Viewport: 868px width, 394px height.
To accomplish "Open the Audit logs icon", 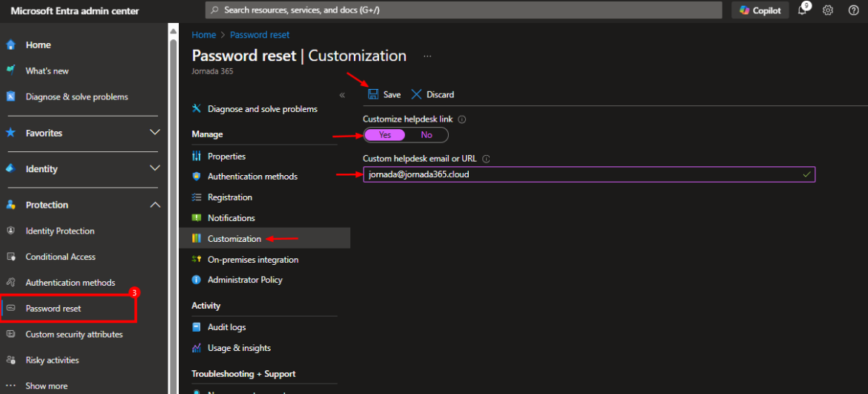I will 197,327.
